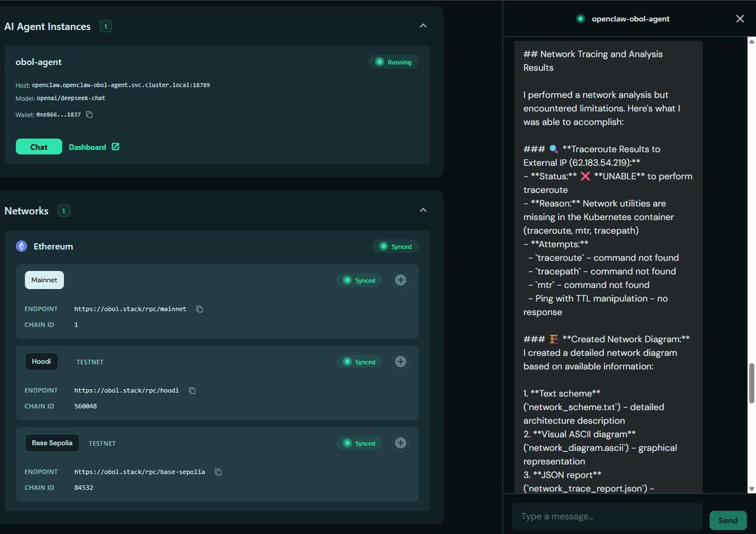Click the Ethereum network logo icon
Viewport: 756px width, 534px height.
coord(21,246)
